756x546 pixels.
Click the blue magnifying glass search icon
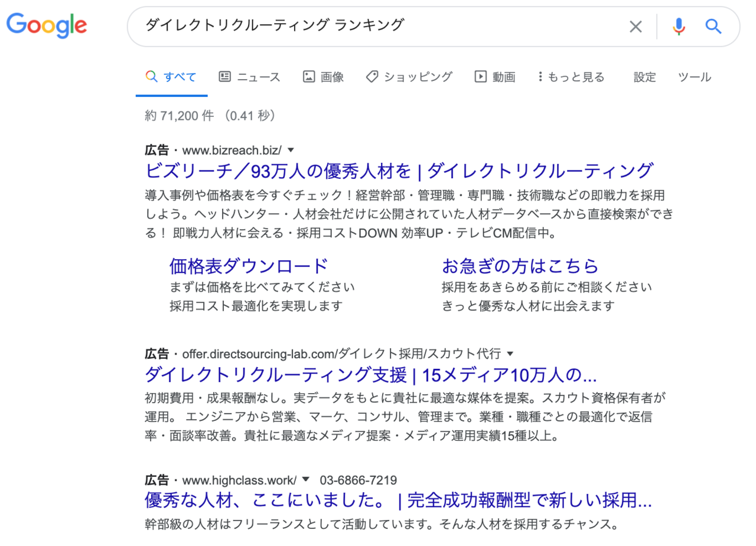(713, 27)
